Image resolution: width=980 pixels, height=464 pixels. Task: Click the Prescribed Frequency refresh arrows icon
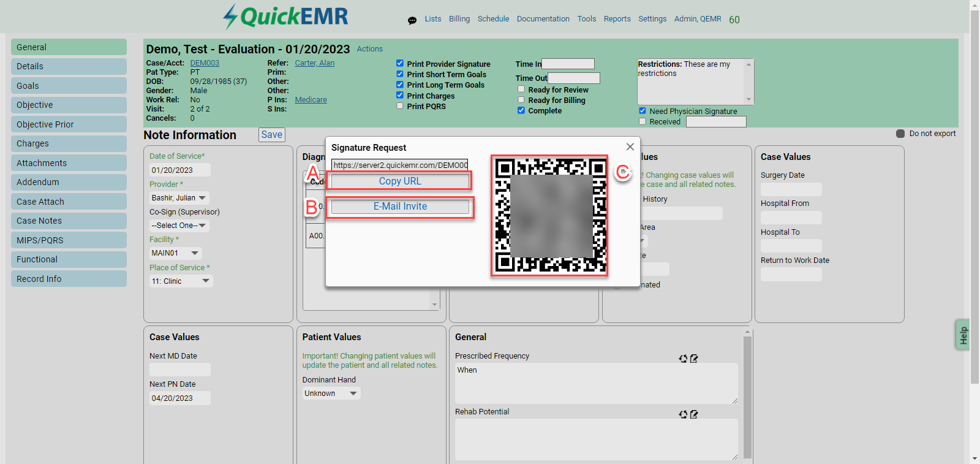point(683,359)
